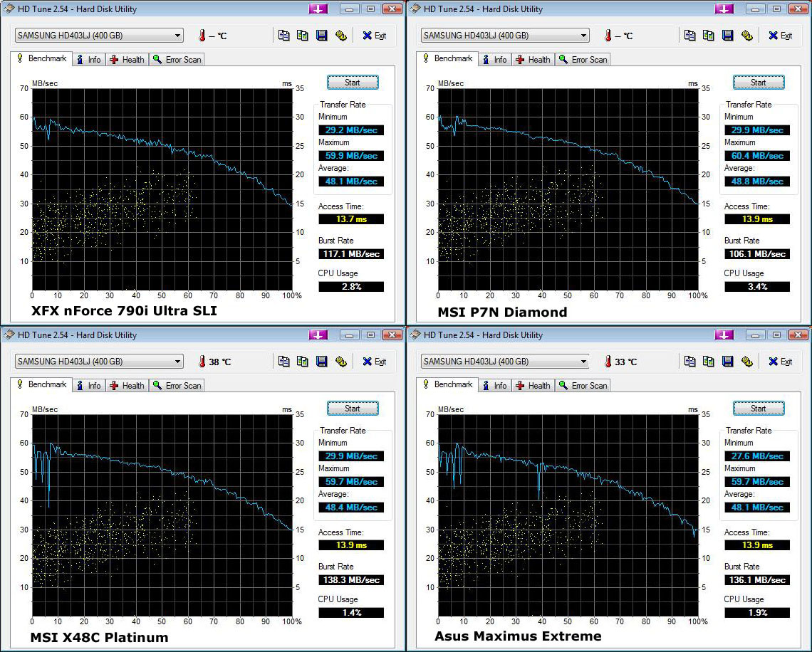Click benchmark graph in MSI X48C Platinum window

(x=162, y=515)
